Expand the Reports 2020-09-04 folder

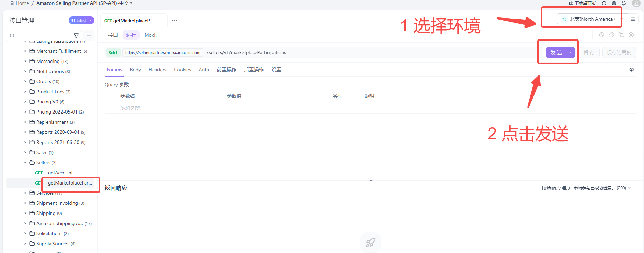[x=25, y=132]
